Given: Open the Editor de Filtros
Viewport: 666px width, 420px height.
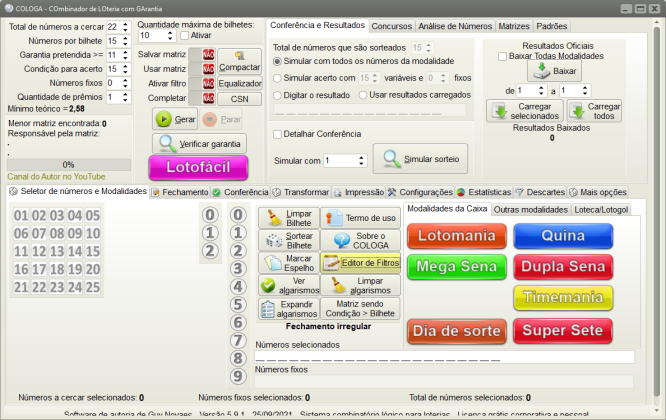Looking at the screenshot, I should coord(360,263).
